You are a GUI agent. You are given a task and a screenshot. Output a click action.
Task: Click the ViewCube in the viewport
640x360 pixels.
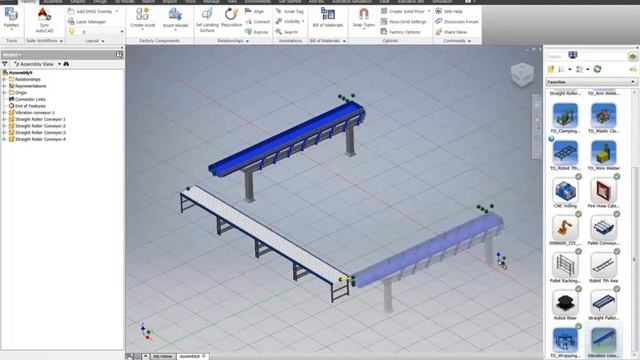click(x=522, y=74)
